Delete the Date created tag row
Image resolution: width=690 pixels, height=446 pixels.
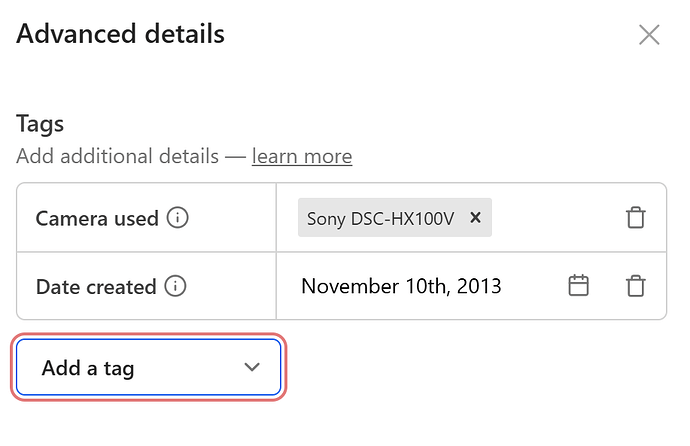click(x=635, y=286)
